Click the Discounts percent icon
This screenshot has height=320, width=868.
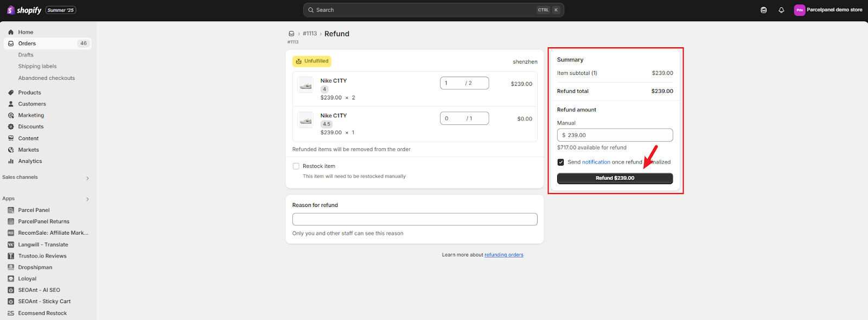pyautogui.click(x=11, y=127)
